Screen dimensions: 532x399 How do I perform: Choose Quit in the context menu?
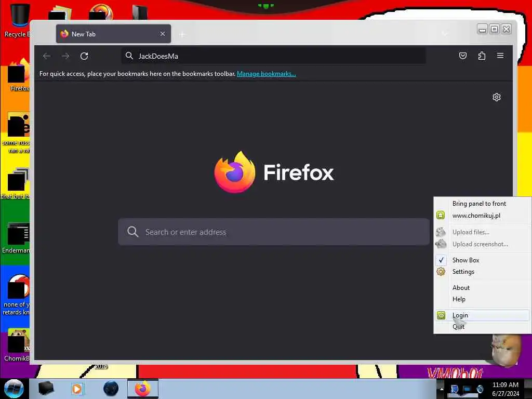click(x=458, y=327)
